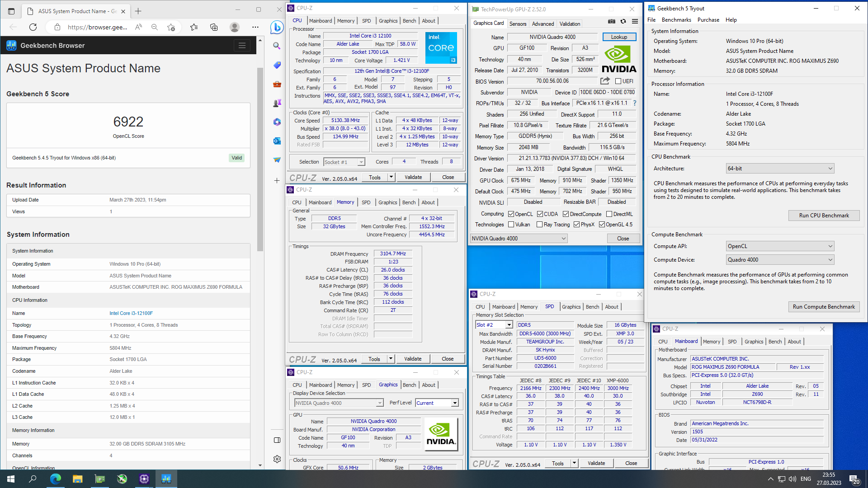This screenshot has width=868, height=488.
Task: Open the Socket #1 selection dropdown in CPU-Z
Action: 344,162
